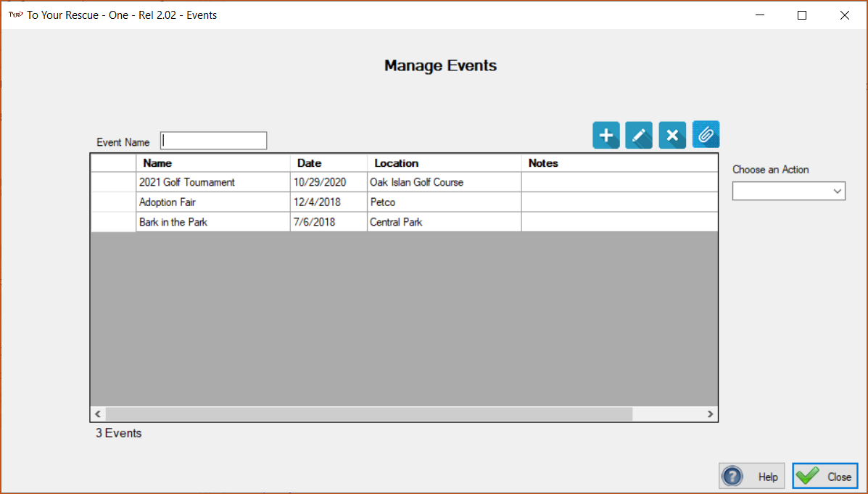Open attachments with paperclip icon
The height and width of the screenshot is (494, 868).
pos(706,135)
